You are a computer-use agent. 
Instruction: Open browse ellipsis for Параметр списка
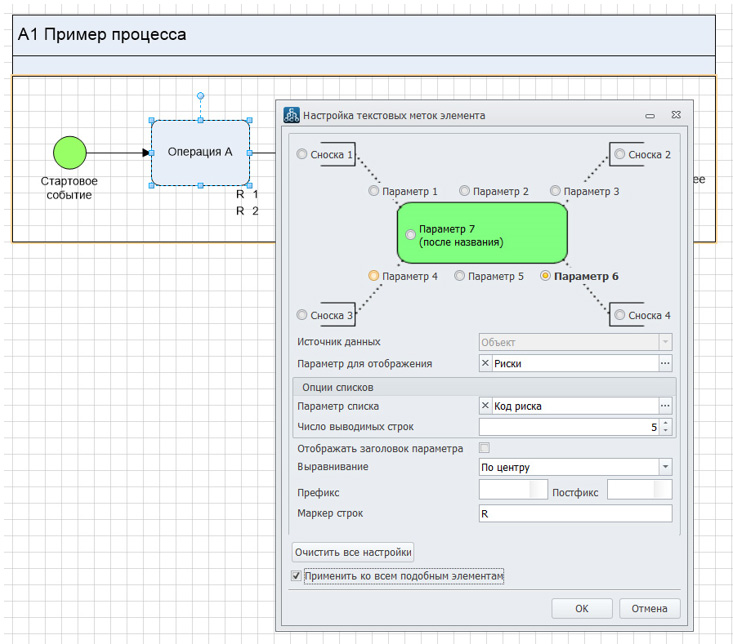tap(665, 406)
